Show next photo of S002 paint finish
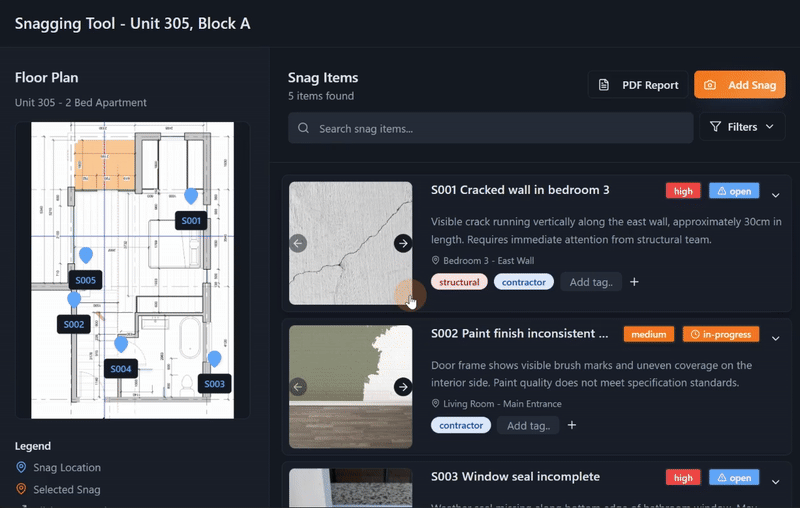Screen dimensions: 800x508 (403, 387)
